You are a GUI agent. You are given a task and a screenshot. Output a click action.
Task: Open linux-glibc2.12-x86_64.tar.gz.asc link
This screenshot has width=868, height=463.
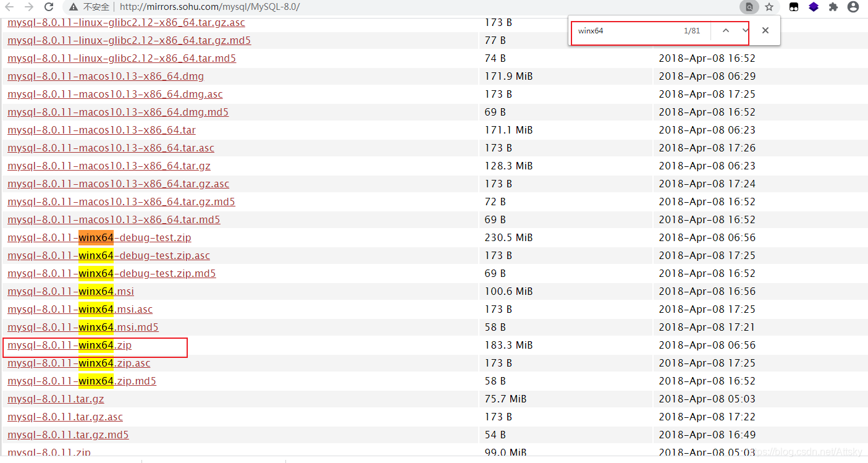[127, 23]
